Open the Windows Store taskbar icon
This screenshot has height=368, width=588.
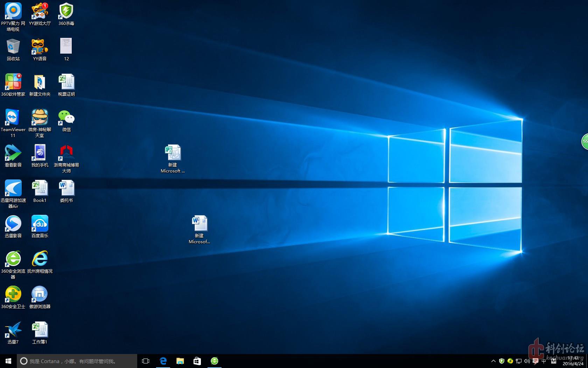pyautogui.click(x=197, y=361)
